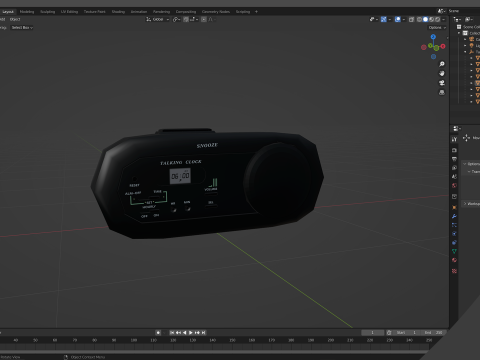Viewport: 480px width, 360px height.
Task: Click the End frame field in timeline
Action: click(433, 332)
